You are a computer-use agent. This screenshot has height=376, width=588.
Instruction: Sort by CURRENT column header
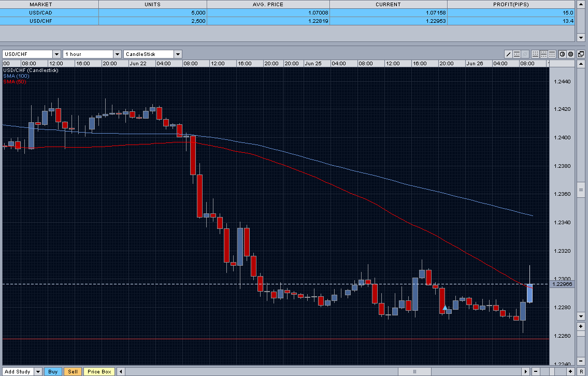pos(388,5)
